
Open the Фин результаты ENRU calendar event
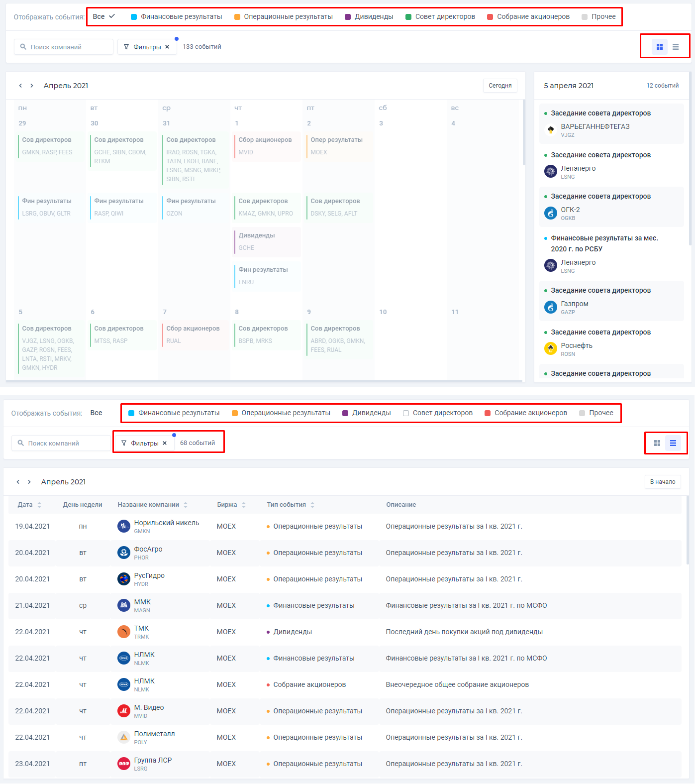click(x=267, y=276)
